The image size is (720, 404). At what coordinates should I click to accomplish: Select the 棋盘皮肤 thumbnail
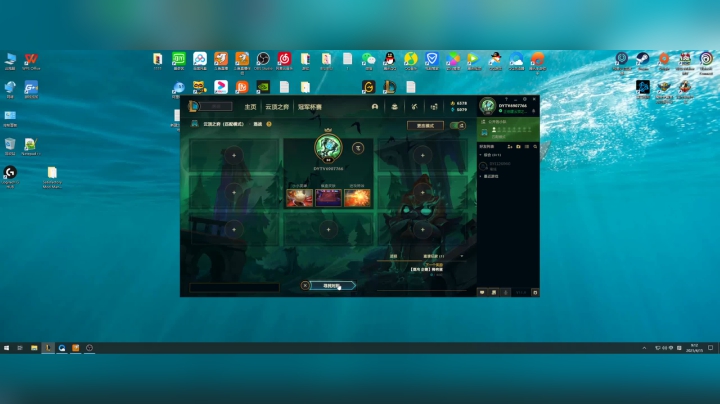tap(328, 198)
